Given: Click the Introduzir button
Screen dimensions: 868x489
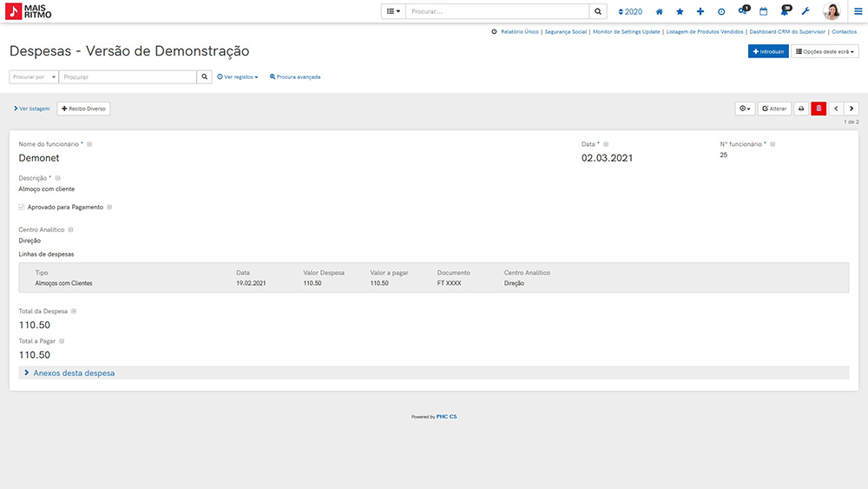Looking at the screenshot, I should click(767, 52).
